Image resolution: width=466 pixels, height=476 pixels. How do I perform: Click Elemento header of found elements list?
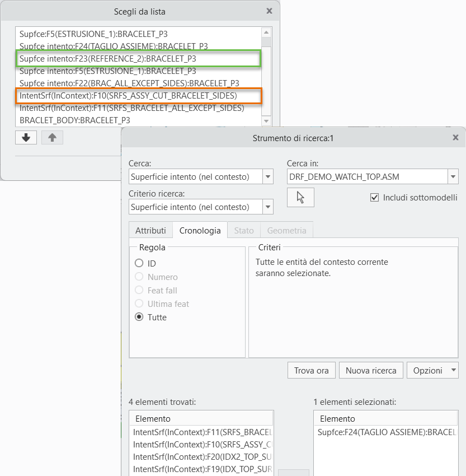201,419
